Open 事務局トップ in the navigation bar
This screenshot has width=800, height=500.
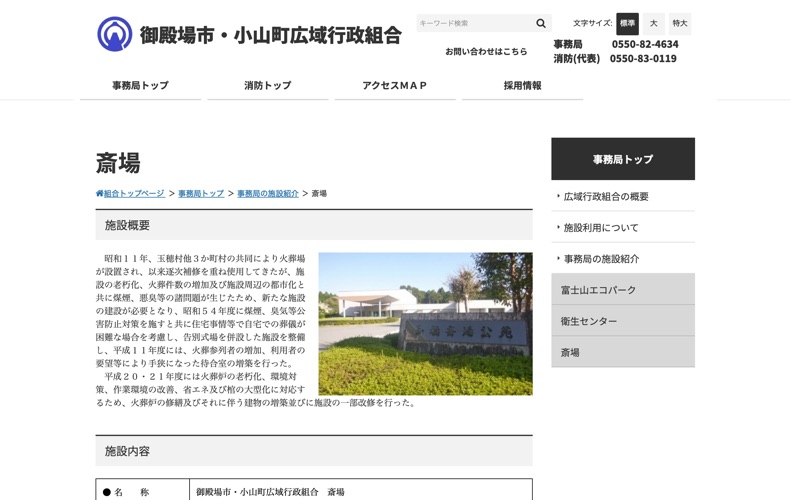click(x=140, y=85)
